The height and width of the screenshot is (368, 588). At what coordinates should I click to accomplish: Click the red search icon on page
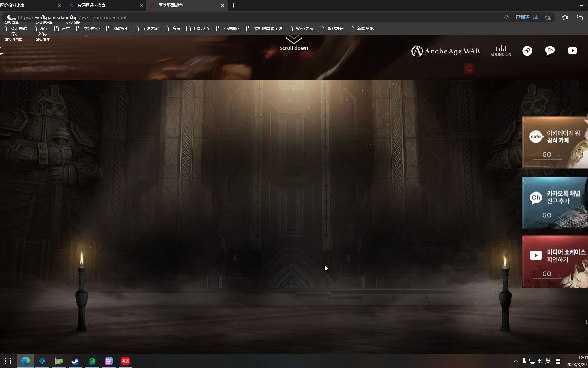pos(469,68)
